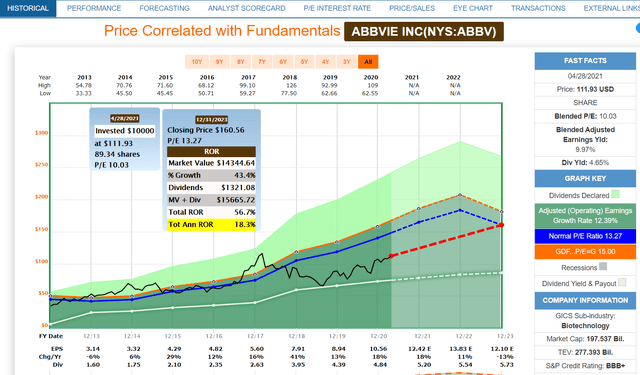Click the Blended P/E 10.03 row

tap(585, 116)
